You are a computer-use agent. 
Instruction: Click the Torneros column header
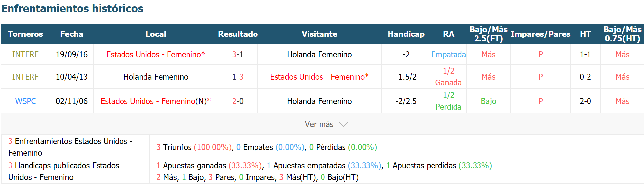[x=25, y=34]
